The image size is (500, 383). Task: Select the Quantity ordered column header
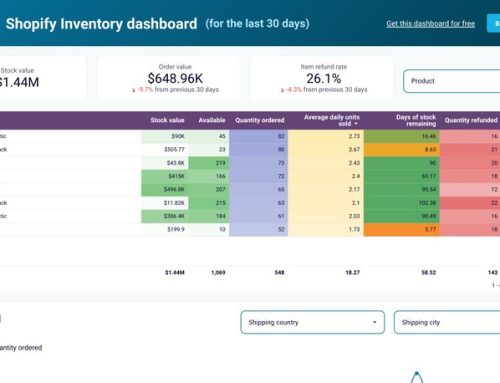260,120
